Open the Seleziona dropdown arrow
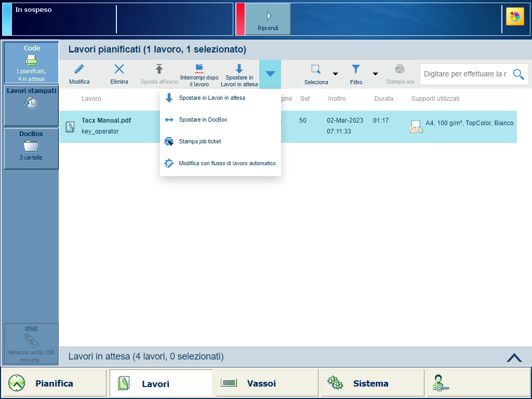 pos(335,74)
